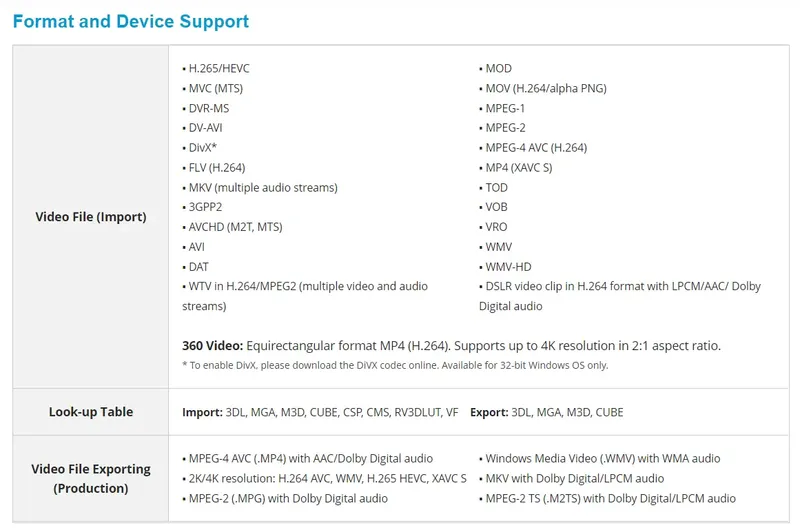The image size is (800, 530).
Task: Click the Video File (Import) row label
Action: tap(91, 217)
